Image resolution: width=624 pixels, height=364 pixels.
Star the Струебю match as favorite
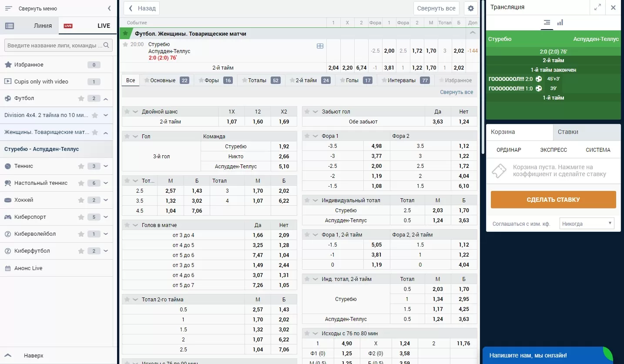tap(125, 44)
